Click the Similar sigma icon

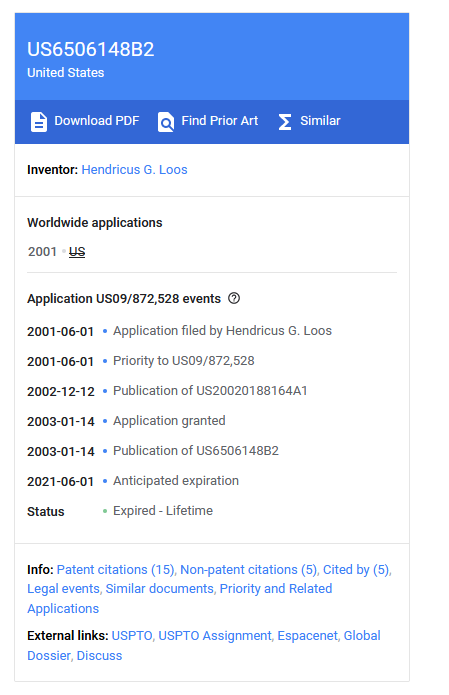point(285,122)
